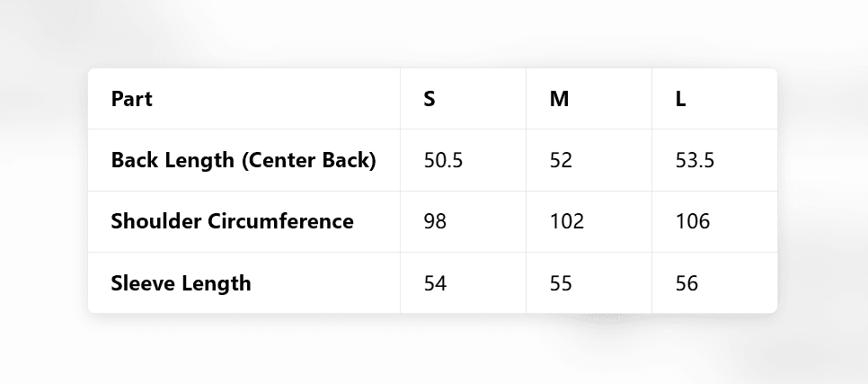This screenshot has width=868, height=384.
Task: Click the "(Center Back)" parenthetical text
Action: [x=308, y=160]
